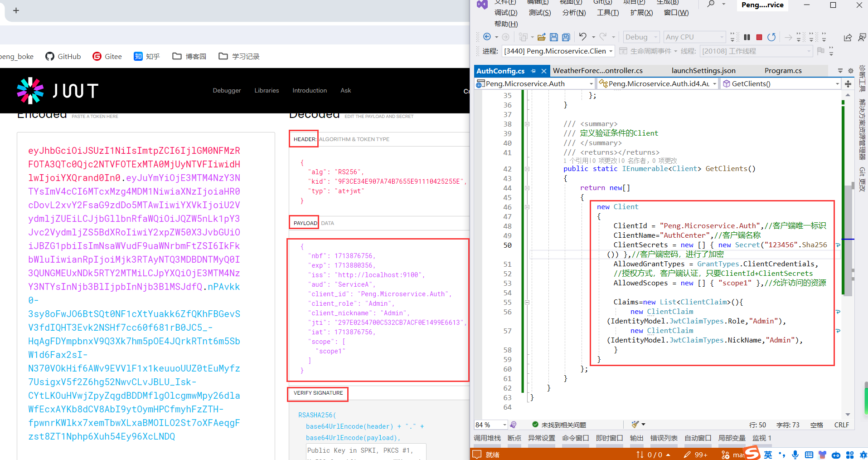The width and height of the screenshot is (868, 460).
Task: Open the 局部变量 tool window tab
Action: [732, 438]
